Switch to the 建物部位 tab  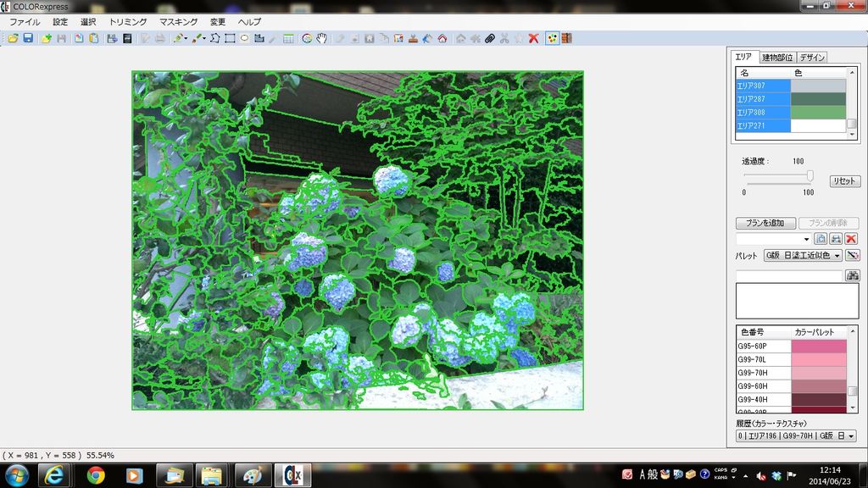[777, 57]
